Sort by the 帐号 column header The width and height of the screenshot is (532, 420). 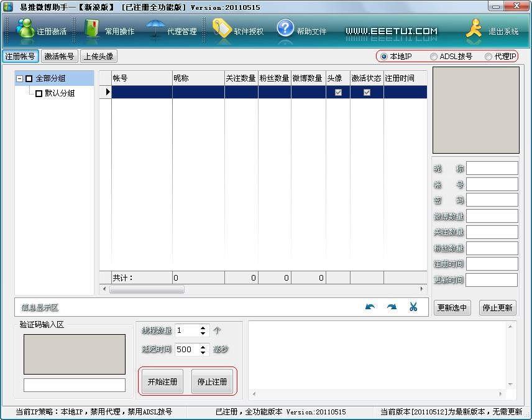click(142, 78)
